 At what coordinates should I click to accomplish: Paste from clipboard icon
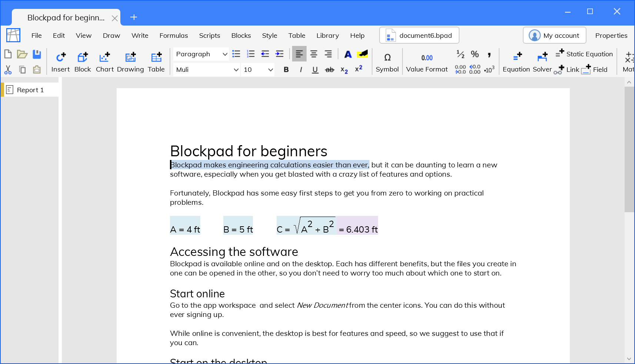[x=37, y=70]
